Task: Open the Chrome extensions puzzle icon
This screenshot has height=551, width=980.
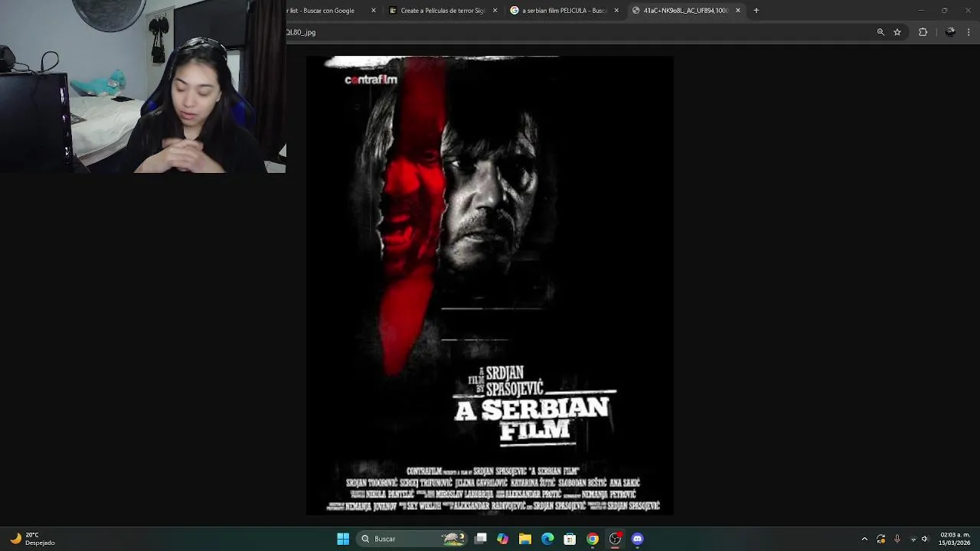Action: pos(923,32)
